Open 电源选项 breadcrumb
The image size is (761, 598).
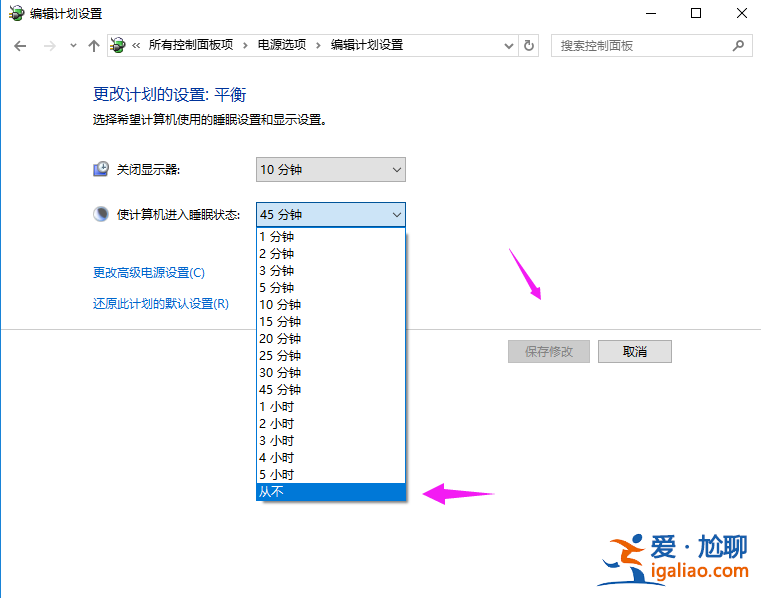coord(282,45)
